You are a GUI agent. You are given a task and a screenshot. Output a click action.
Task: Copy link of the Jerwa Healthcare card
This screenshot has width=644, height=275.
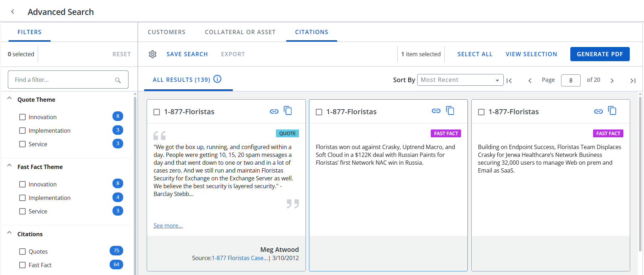click(x=598, y=111)
